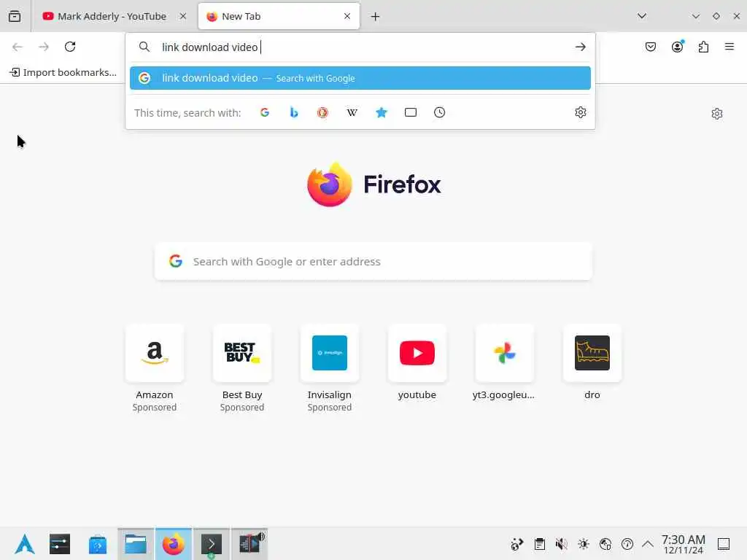Go forward one page
The image size is (747, 560).
[44, 47]
